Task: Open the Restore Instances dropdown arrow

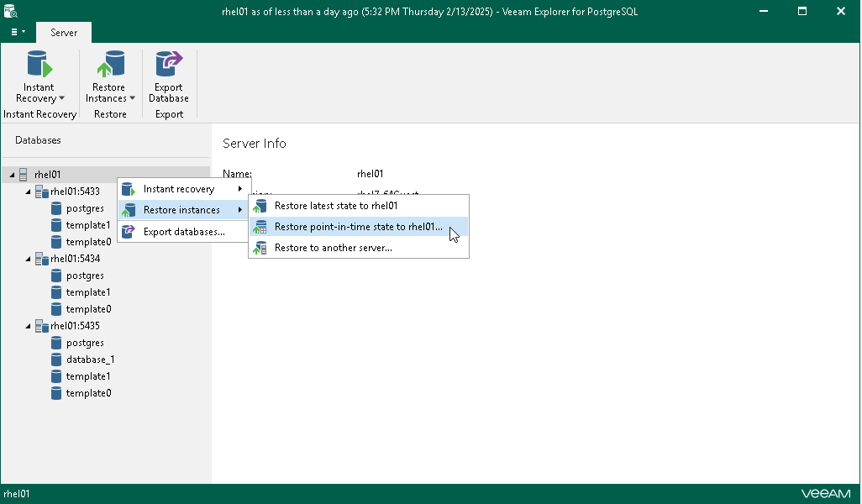Action: (x=134, y=98)
